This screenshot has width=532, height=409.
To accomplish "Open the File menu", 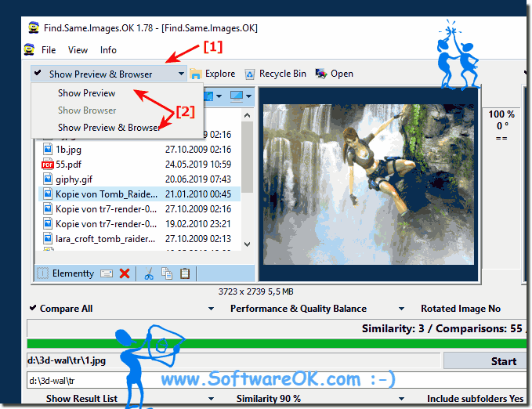I will click(48, 50).
